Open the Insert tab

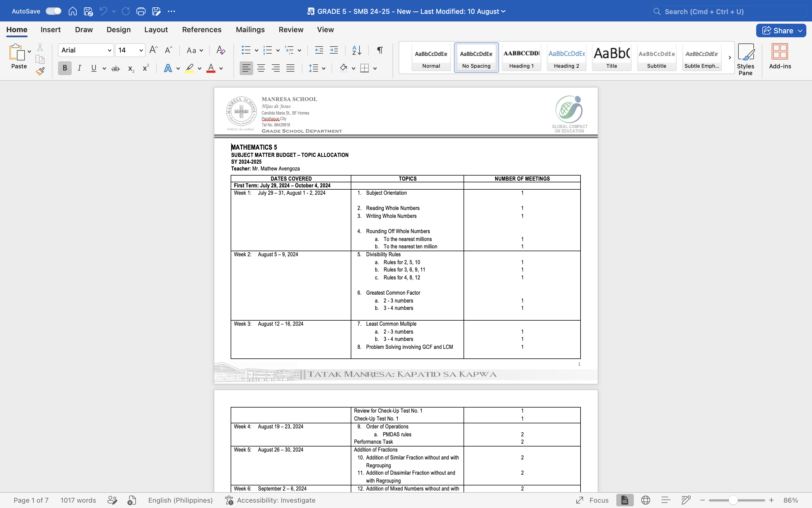click(x=51, y=30)
